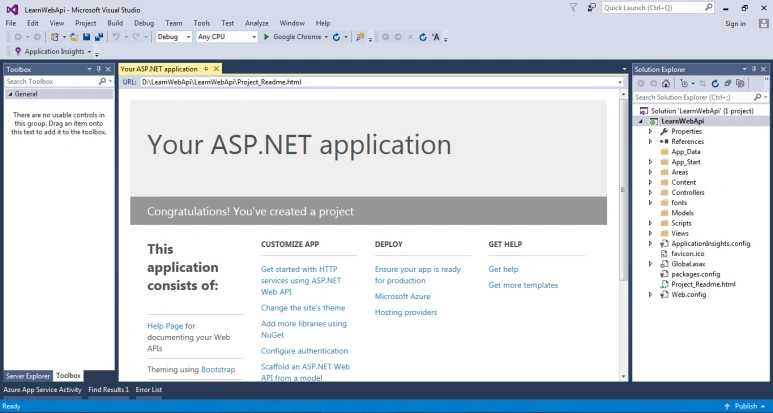The height and width of the screenshot is (413, 773).
Task: Start debugging with the green play icon
Action: (x=266, y=37)
